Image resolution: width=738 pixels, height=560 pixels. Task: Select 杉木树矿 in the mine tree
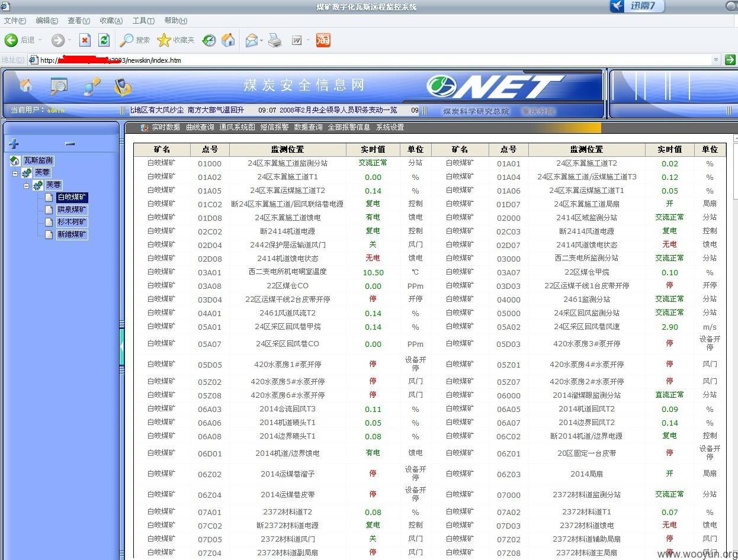72,222
